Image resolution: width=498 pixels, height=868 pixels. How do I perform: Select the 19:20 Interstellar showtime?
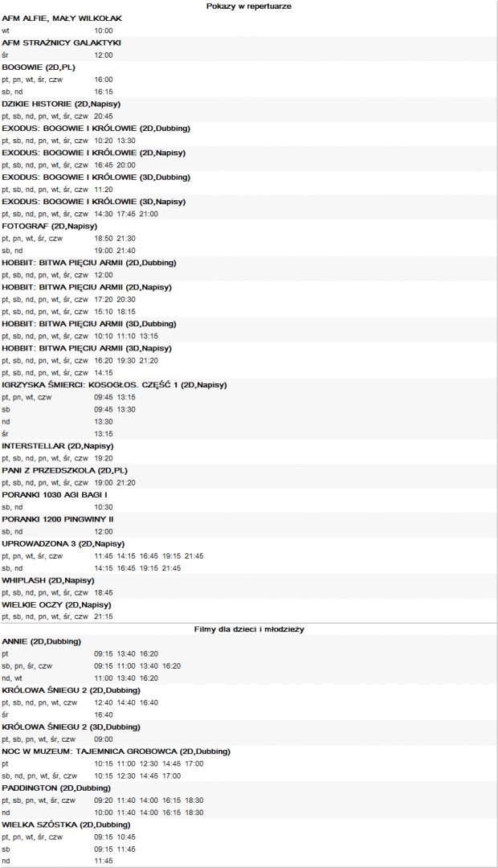coord(104,458)
